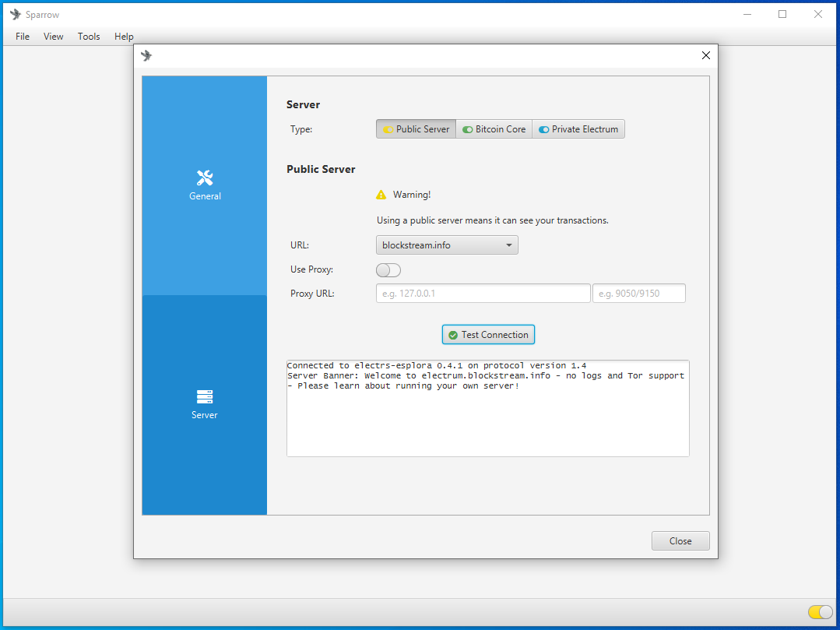Select Private Electrum server type

[578, 129]
